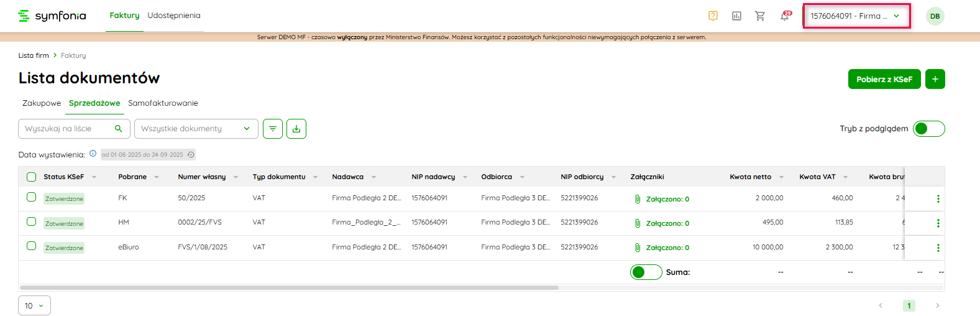
Task: Click the Wyszukaj na liście search field
Action: [68, 129]
